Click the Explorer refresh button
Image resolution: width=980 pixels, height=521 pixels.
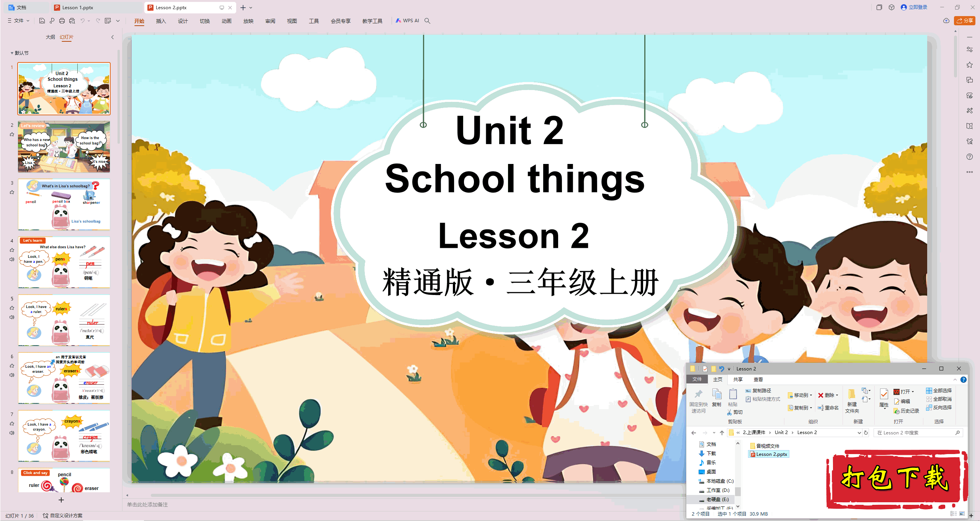(x=866, y=433)
